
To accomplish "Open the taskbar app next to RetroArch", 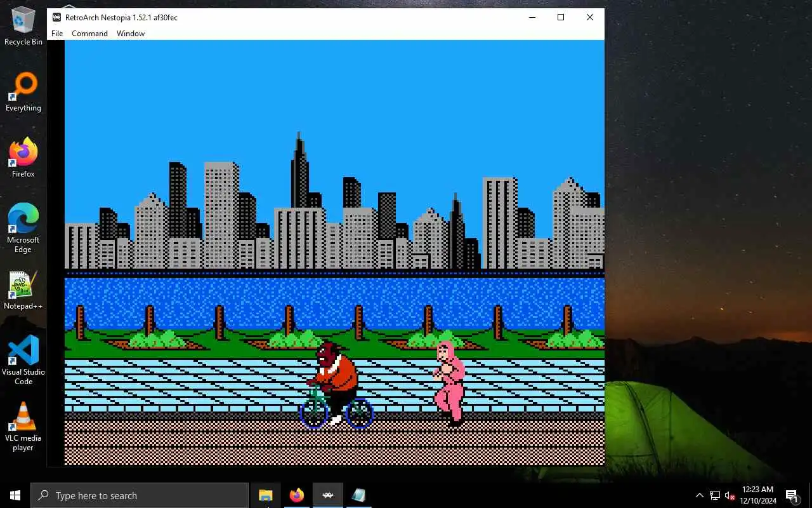I will coord(359,495).
